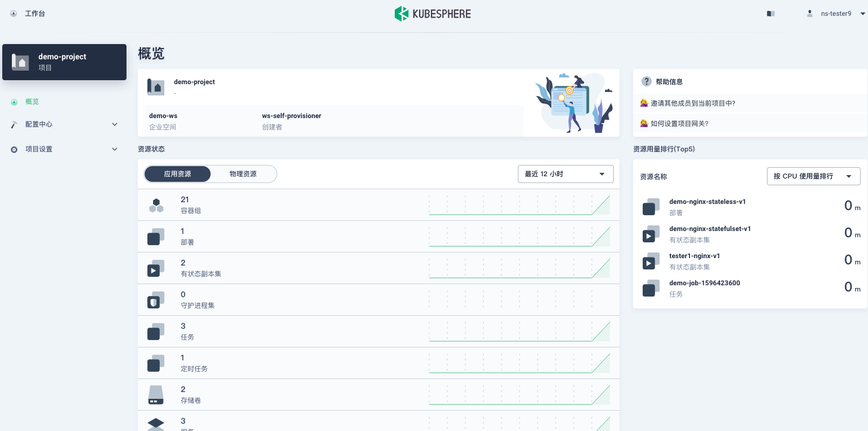Click the 容器组 usage trend chart

pyautogui.click(x=520, y=205)
